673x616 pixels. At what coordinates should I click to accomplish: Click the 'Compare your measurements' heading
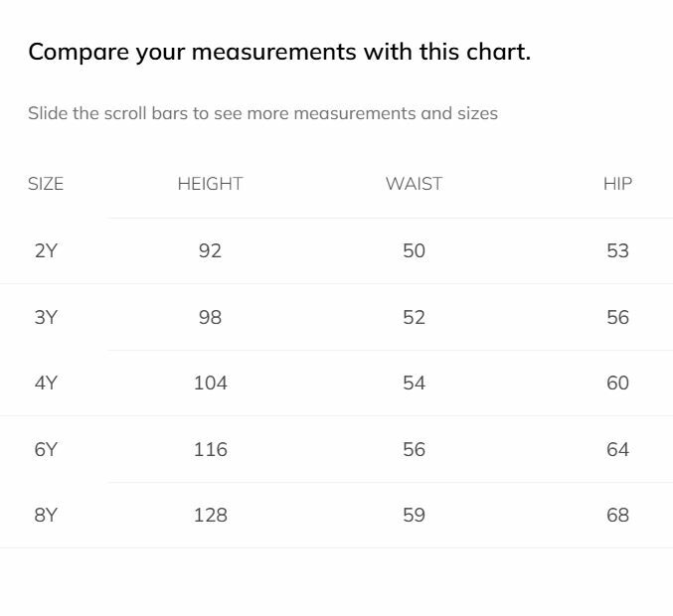(279, 52)
